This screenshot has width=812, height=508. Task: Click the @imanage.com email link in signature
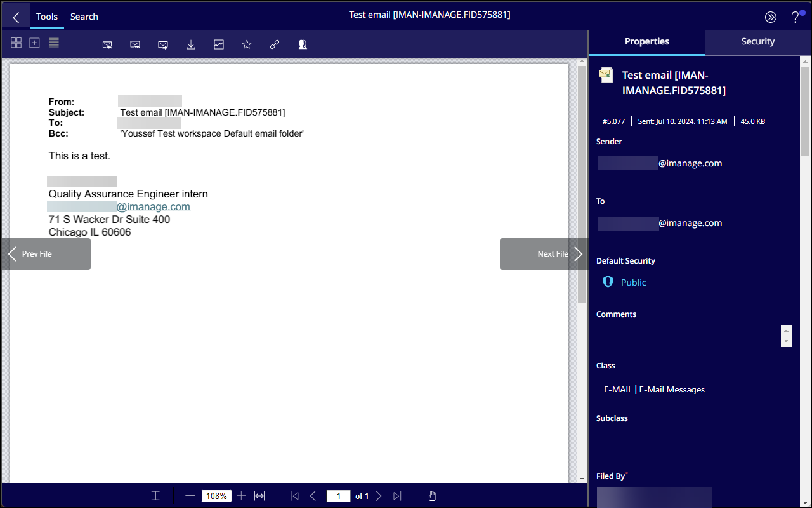(x=154, y=207)
